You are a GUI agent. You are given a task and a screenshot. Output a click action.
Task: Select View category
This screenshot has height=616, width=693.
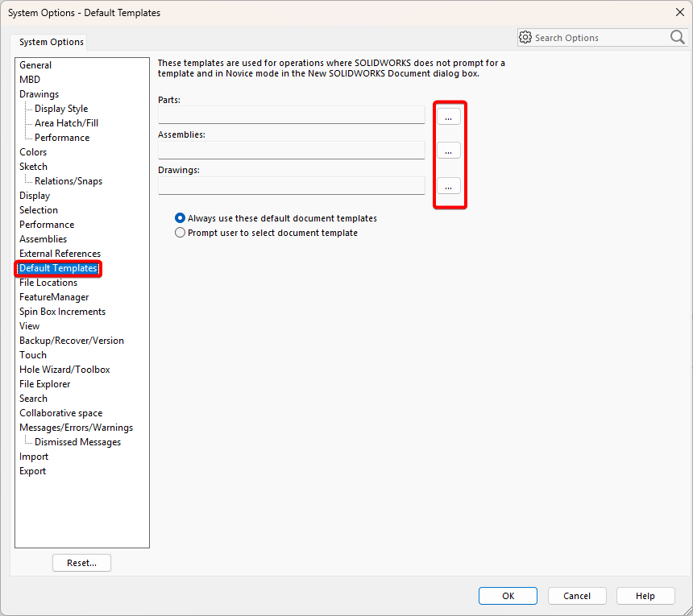[29, 326]
